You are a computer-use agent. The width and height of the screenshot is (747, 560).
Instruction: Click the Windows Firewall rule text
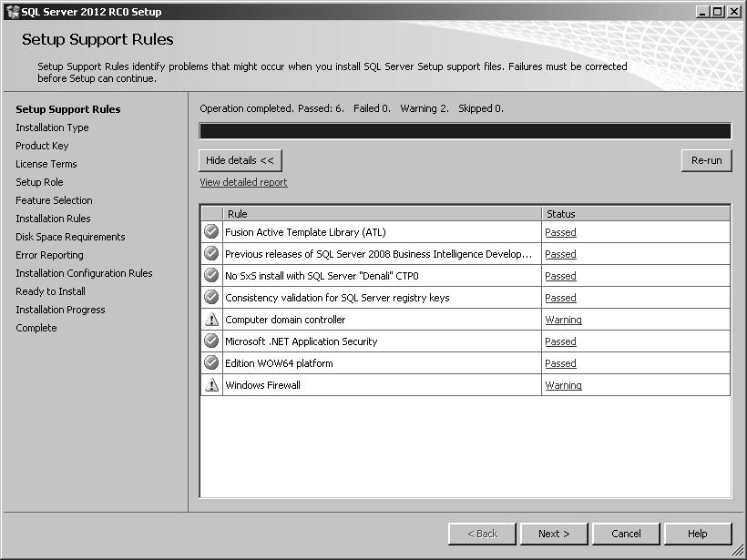tap(262, 385)
